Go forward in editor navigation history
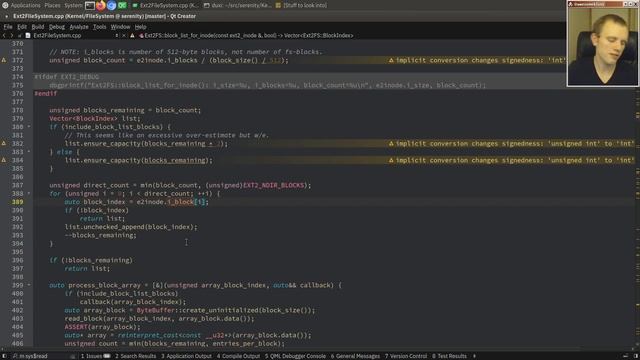Viewport: 640px width, 360px height. coord(11,36)
